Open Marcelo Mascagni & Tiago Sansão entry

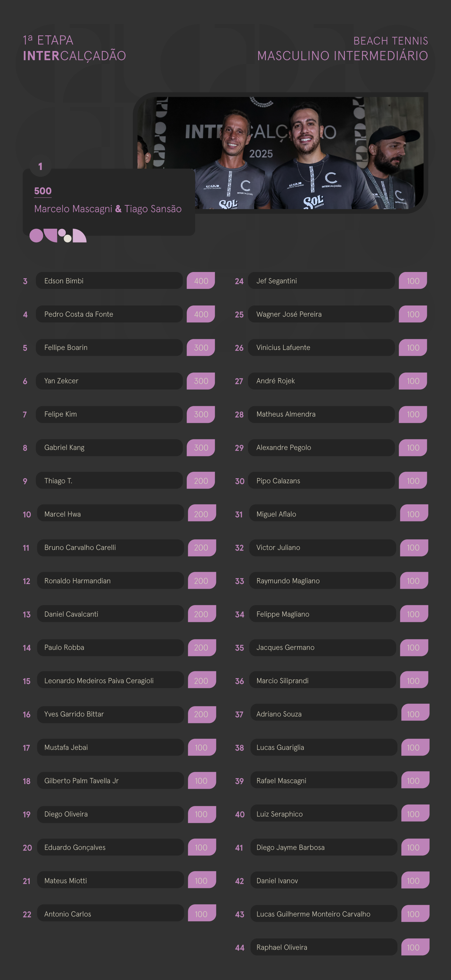[108, 209]
